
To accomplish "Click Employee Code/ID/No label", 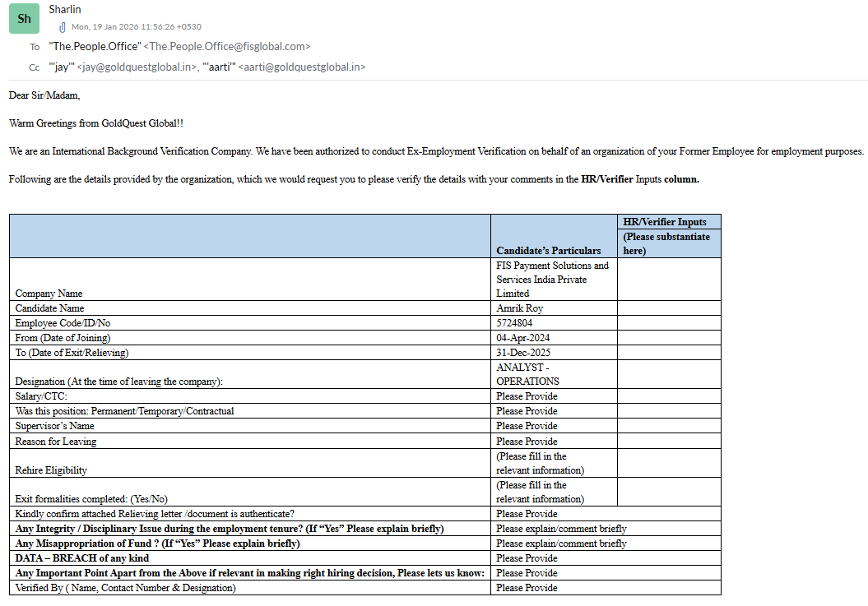I will click(63, 323).
